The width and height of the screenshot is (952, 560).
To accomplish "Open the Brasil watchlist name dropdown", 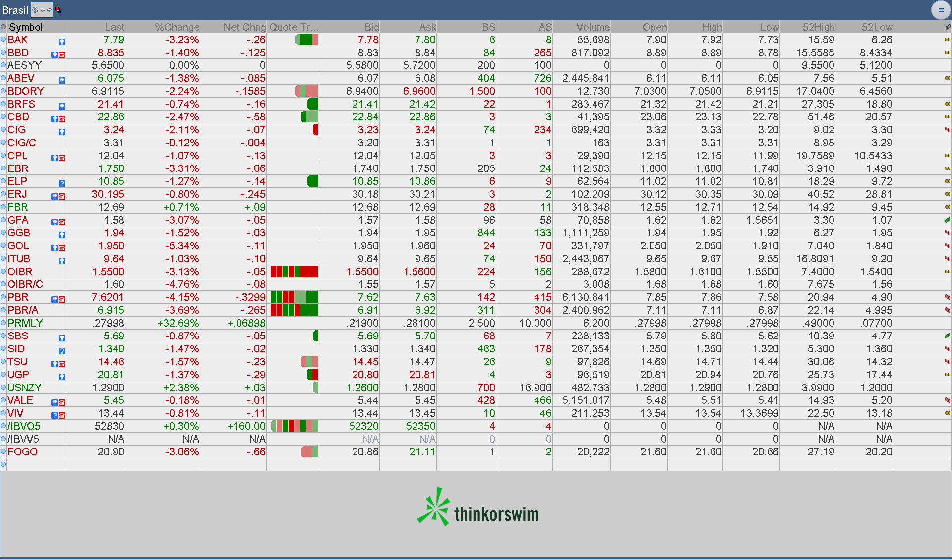I will pos(15,10).
